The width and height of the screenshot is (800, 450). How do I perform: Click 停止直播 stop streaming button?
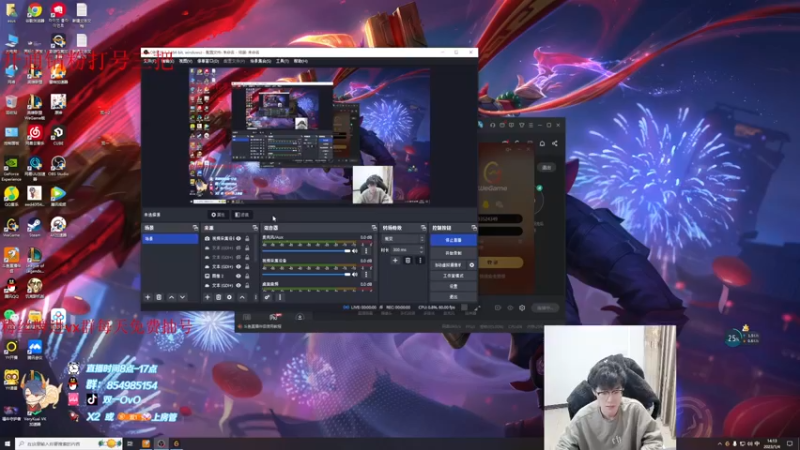pyautogui.click(x=454, y=240)
